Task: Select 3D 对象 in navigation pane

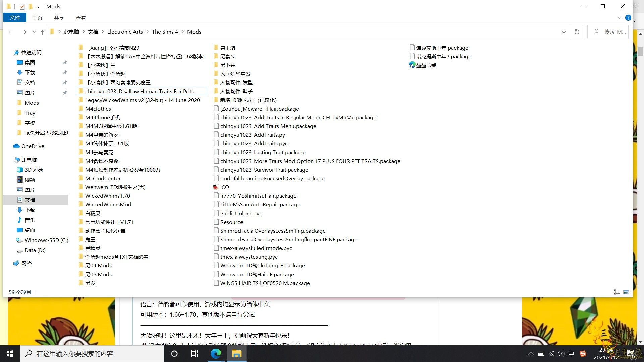Action: click(34, 170)
